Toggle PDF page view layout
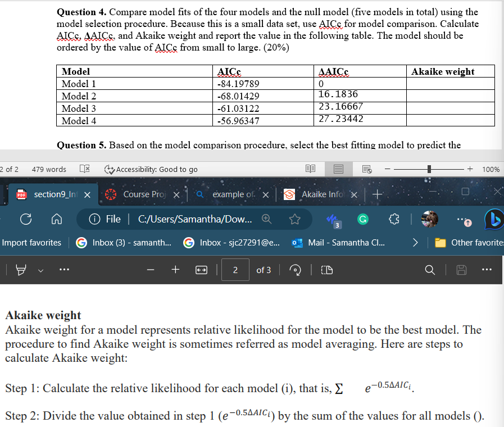This screenshot has width=504, height=427. tap(327, 270)
